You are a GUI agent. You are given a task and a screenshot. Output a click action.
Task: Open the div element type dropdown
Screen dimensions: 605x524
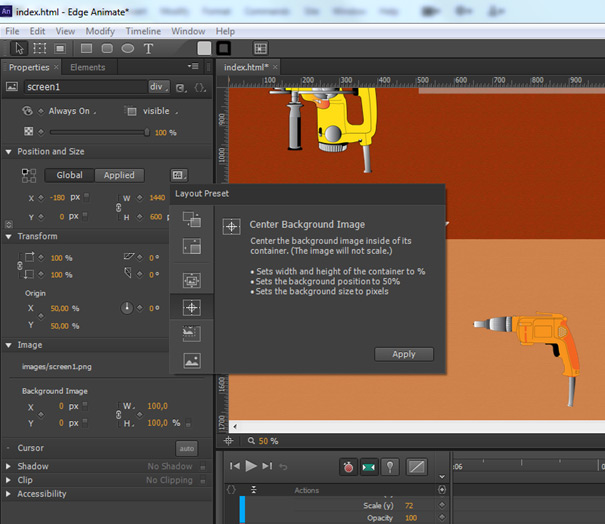pyautogui.click(x=158, y=87)
